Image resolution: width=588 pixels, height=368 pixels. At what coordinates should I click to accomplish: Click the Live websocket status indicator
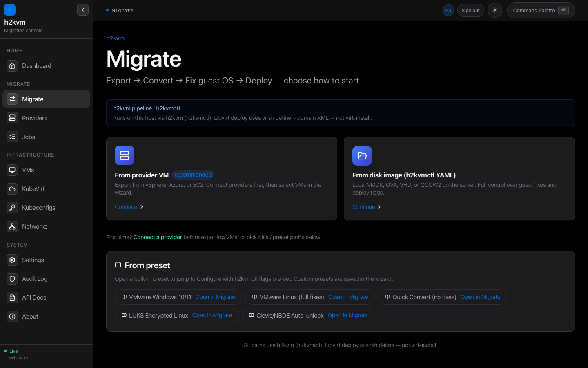pyautogui.click(x=17, y=355)
